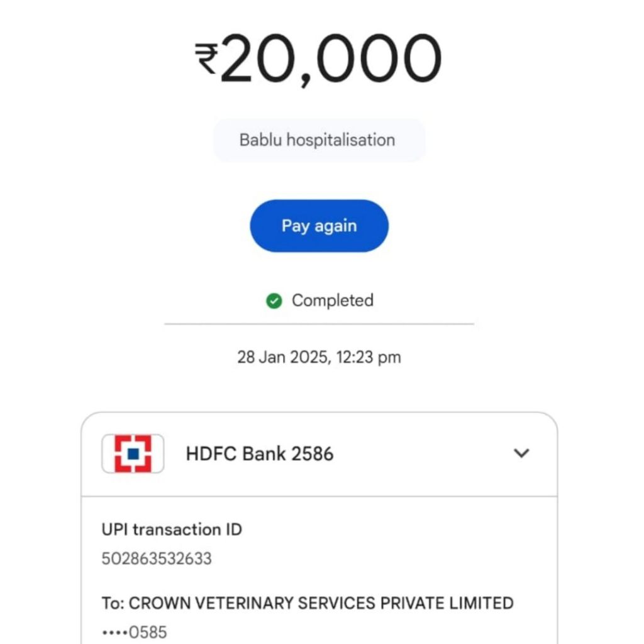The height and width of the screenshot is (644, 644).
Task: Click the To: label before the recipient
Action: click(x=113, y=603)
